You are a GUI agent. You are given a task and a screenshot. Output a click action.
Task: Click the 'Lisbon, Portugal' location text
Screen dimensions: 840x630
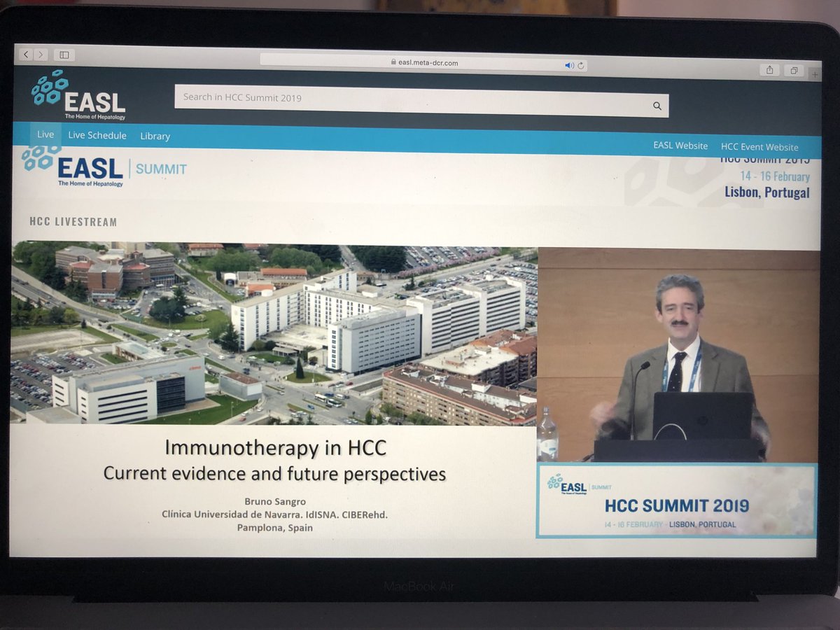(x=767, y=192)
